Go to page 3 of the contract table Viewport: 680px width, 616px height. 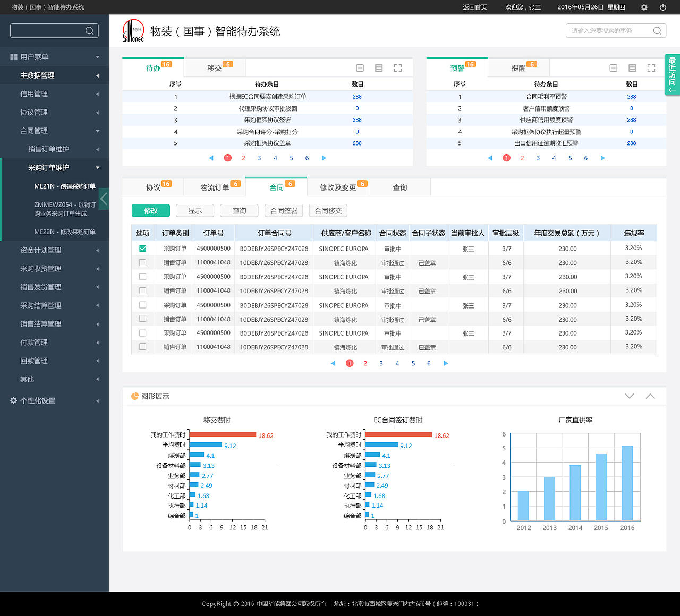(x=381, y=363)
